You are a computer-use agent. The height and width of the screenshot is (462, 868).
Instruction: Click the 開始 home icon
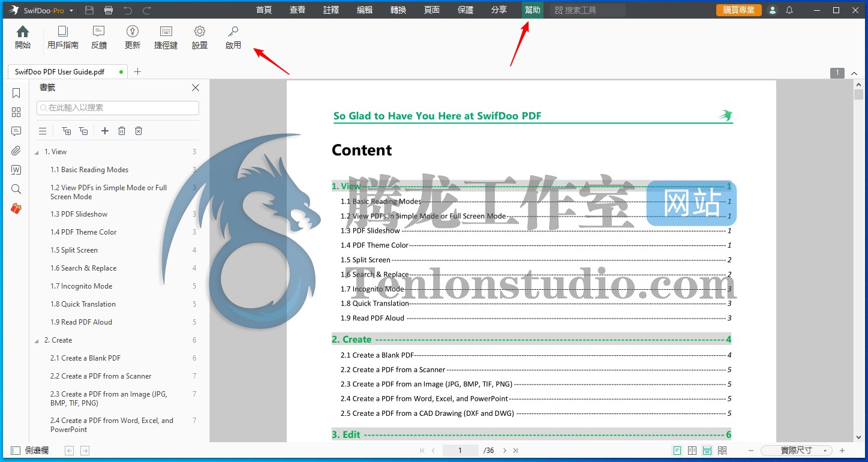point(23,37)
